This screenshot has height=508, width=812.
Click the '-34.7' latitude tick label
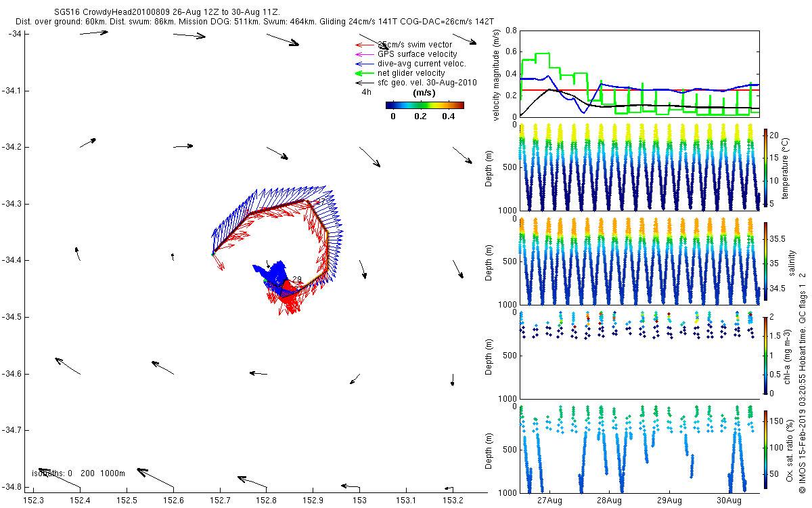tap(12, 430)
